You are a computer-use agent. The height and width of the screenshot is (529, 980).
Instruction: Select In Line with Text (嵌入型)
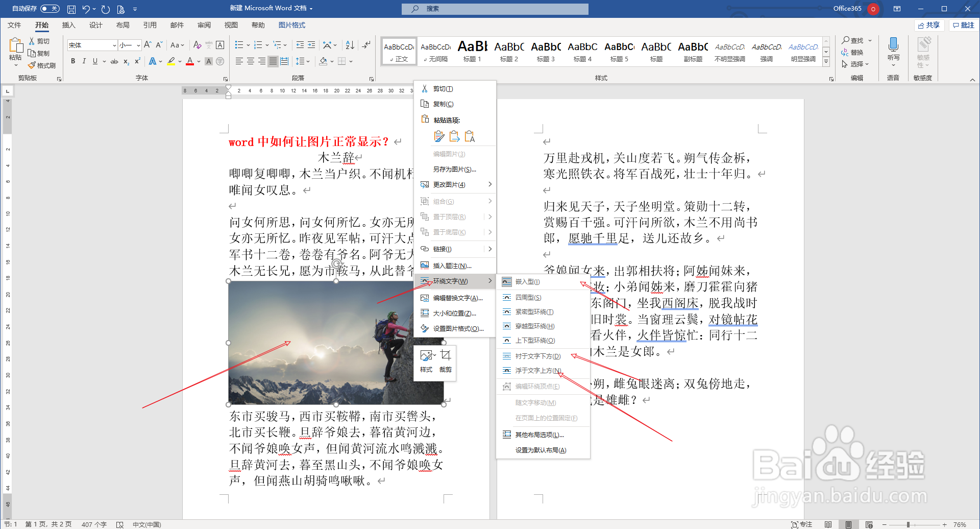pos(543,281)
